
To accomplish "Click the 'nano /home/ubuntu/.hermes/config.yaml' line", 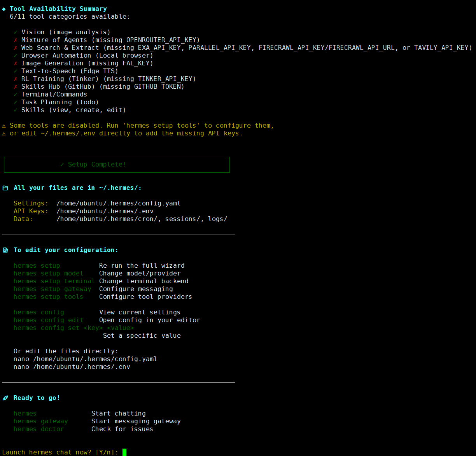I will pyautogui.click(x=86, y=359).
